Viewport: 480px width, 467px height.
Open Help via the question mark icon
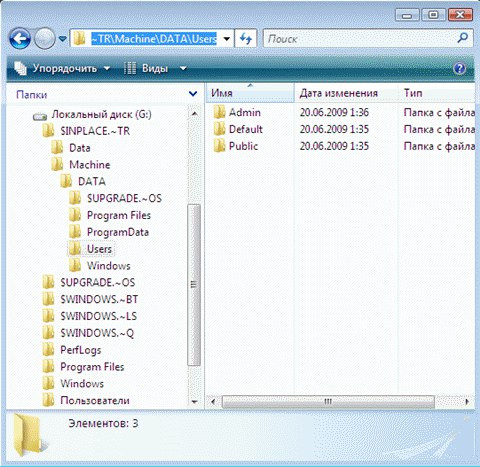[460, 69]
